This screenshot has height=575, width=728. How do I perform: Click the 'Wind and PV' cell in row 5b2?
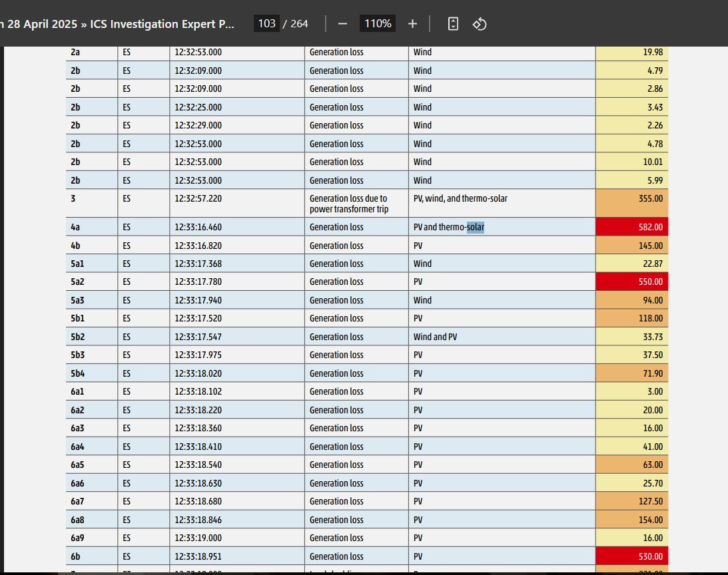point(502,337)
